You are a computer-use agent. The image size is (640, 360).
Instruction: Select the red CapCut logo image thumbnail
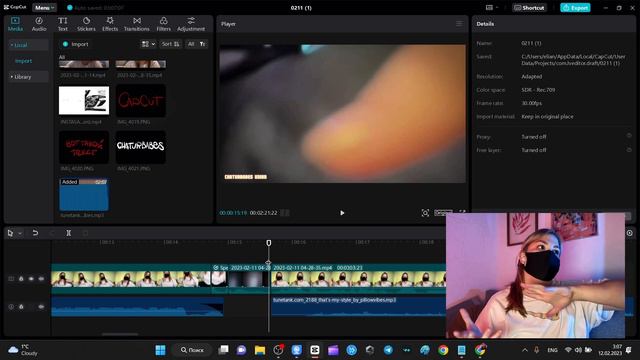(x=140, y=100)
